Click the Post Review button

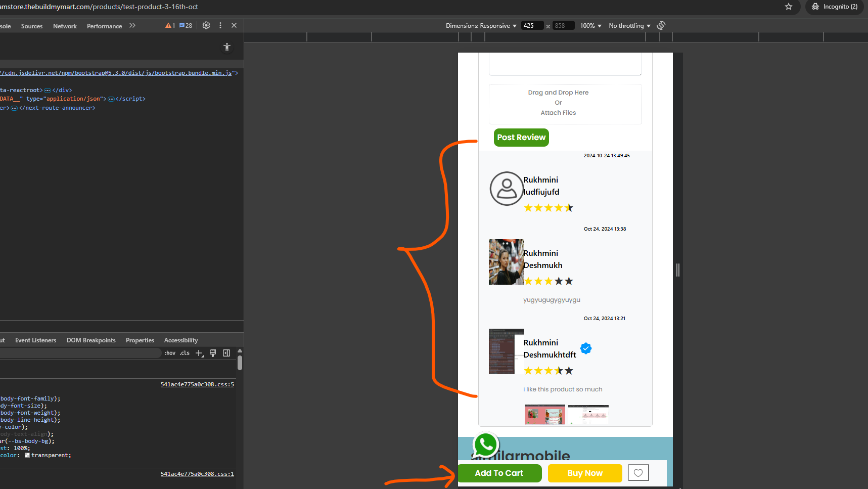click(x=521, y=138)
